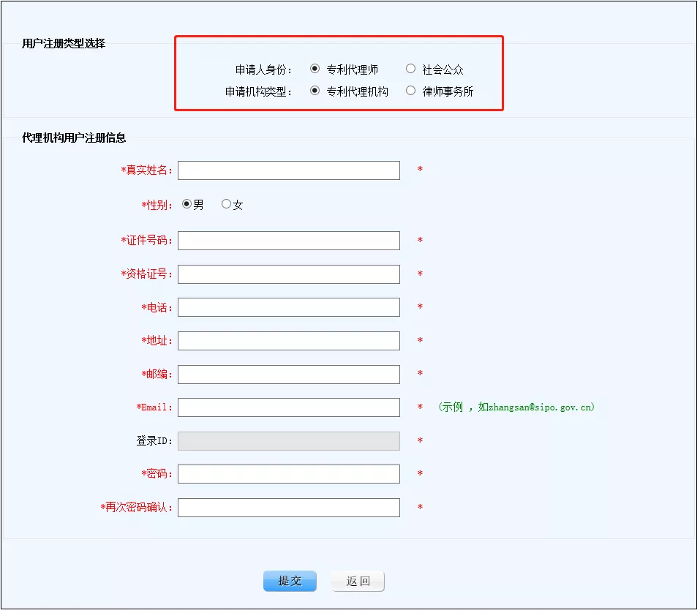The image size is (700, 613).
Task: Click the 资格证号 input field
Action: (289, 274)
